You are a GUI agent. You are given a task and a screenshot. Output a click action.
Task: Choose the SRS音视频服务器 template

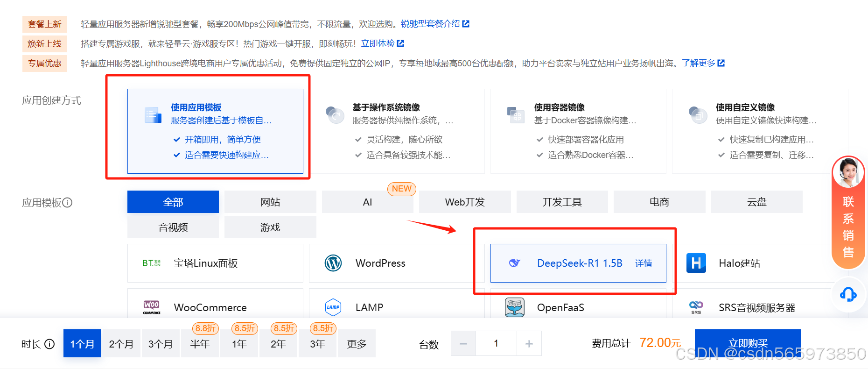760,304
